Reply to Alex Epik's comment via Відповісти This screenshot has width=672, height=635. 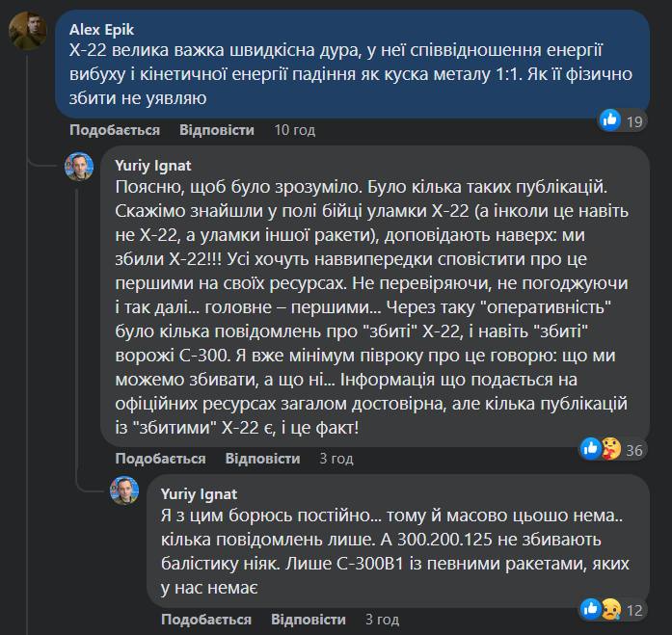point(215,129)
